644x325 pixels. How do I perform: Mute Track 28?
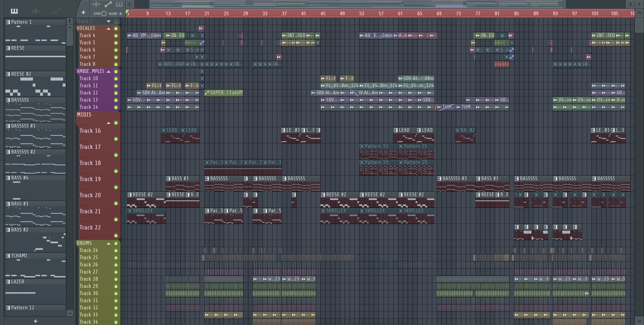click(116, 279)
